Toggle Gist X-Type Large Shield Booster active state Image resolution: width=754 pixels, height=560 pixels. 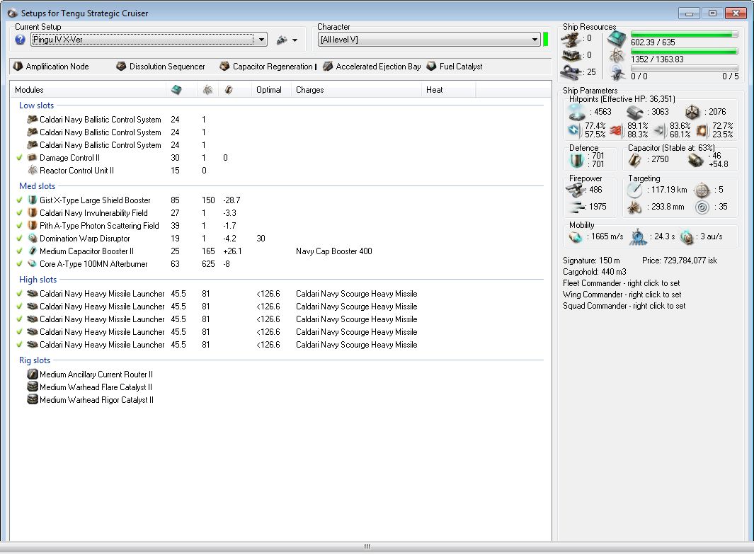[19, 200]
